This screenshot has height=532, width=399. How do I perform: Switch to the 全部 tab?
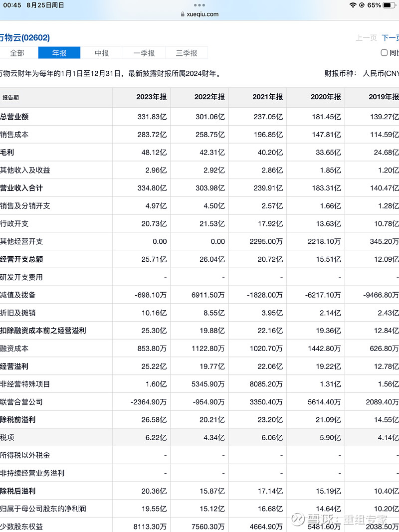click(x=17, y=53)
